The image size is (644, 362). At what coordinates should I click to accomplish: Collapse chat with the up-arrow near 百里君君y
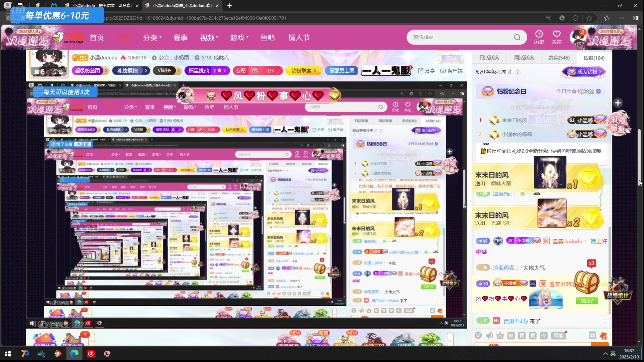(605, 323)
